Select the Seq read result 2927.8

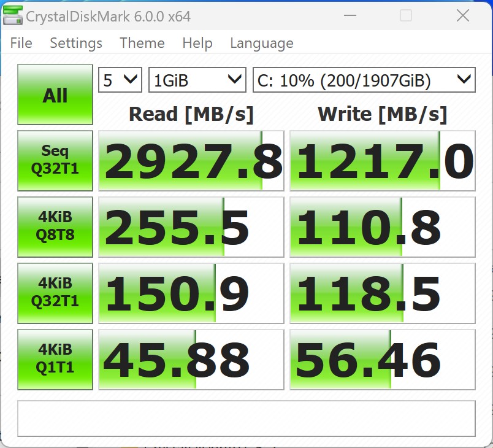(x=191, y=161)
